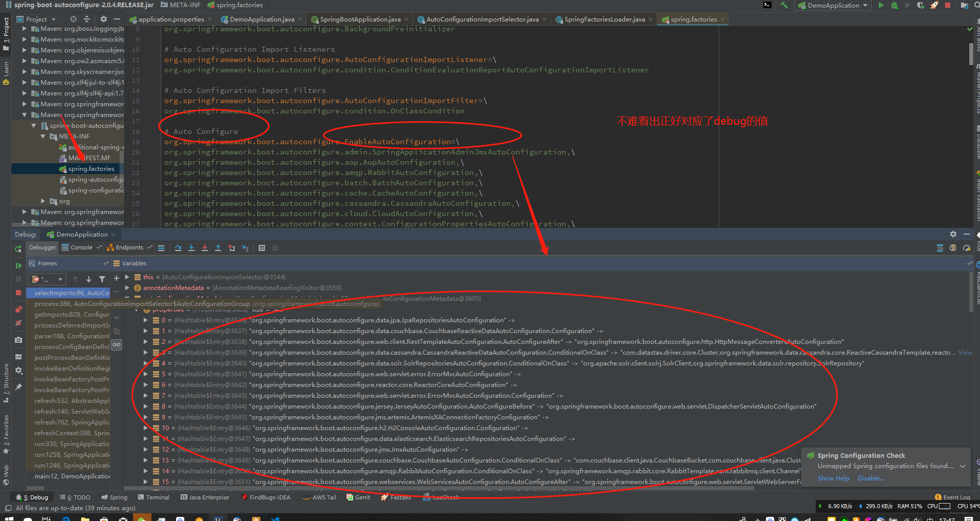Expand the org folder in project tree
This screenshot has height=521, width=980.
44,201
